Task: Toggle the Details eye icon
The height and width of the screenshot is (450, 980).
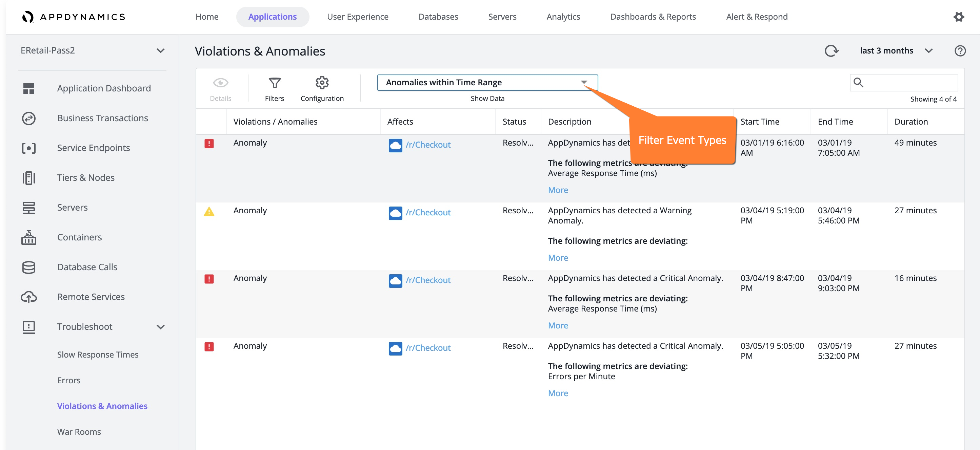Action: 221,83
